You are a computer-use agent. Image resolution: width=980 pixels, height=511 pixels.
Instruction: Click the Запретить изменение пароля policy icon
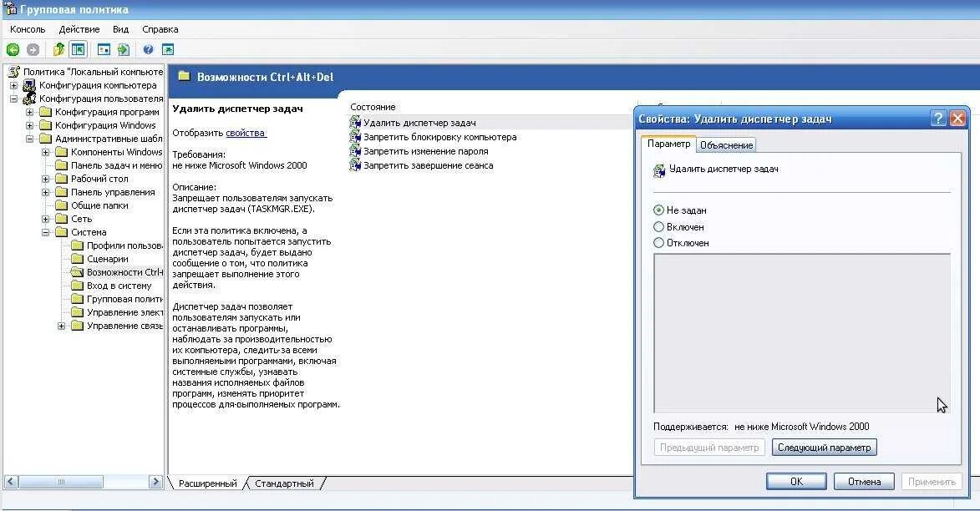pyautogui.click(x=355, y=151)
